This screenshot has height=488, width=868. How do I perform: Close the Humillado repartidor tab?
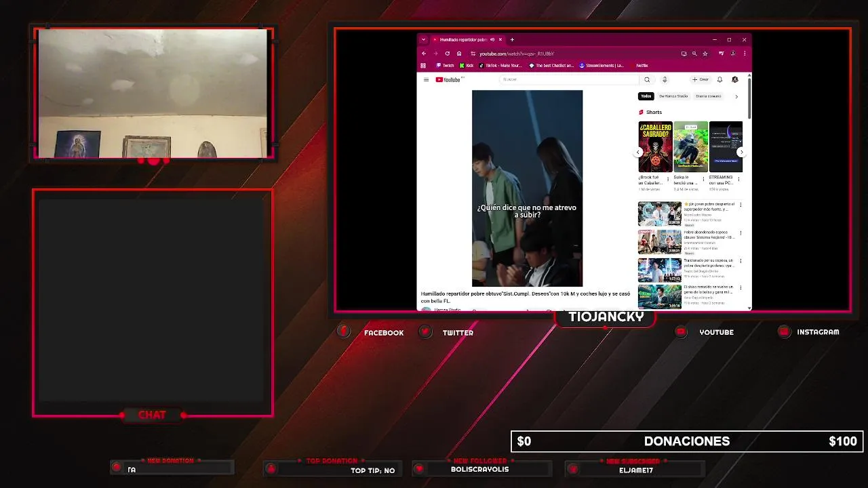tap(501, 40)
